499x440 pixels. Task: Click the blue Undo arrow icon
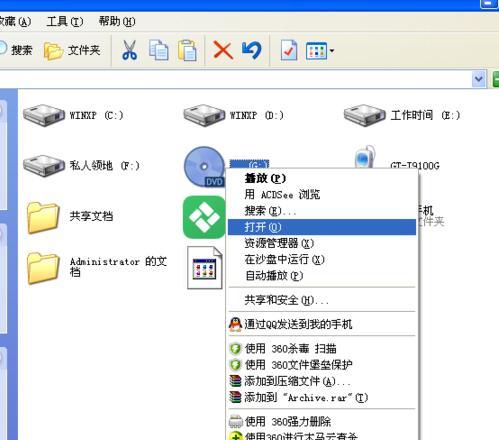tap(252, 50)
